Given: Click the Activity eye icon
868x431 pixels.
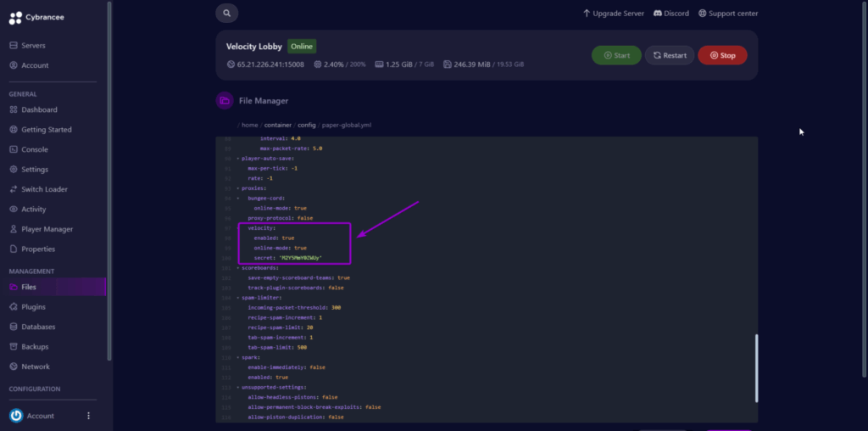Looking at the screenshot, I should pos(14,210).
